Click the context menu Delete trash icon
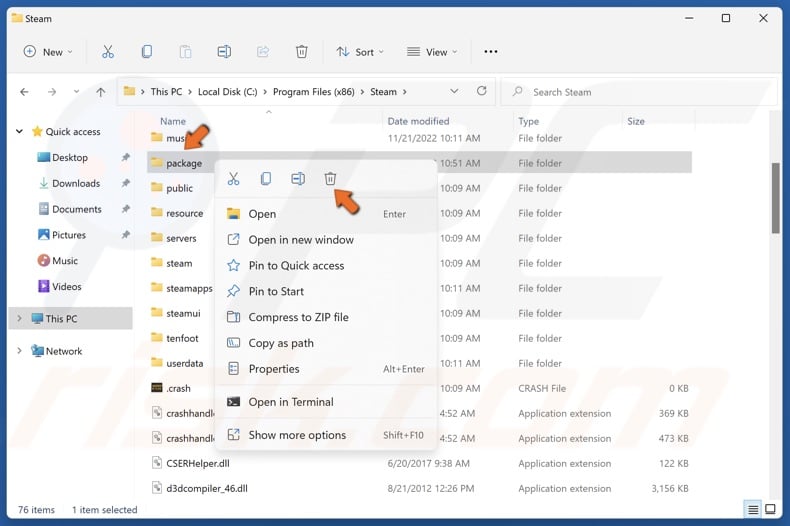 [x=330, y=179]
